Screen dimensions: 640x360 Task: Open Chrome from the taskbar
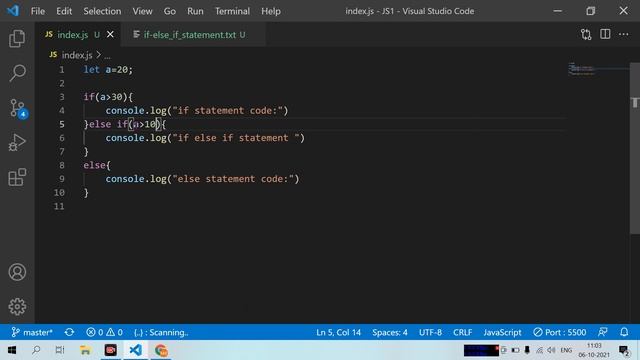tap(161, 350)
